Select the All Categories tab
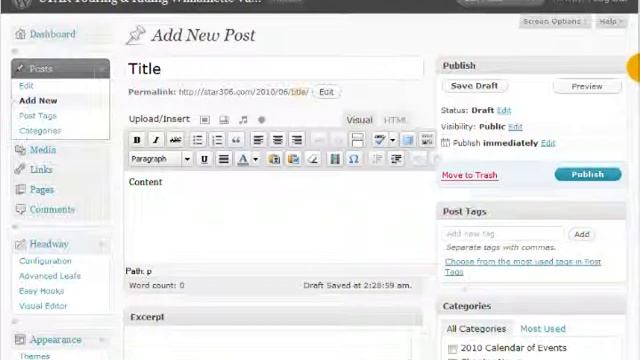Screen dimensions: 640x360 [476, 329]
